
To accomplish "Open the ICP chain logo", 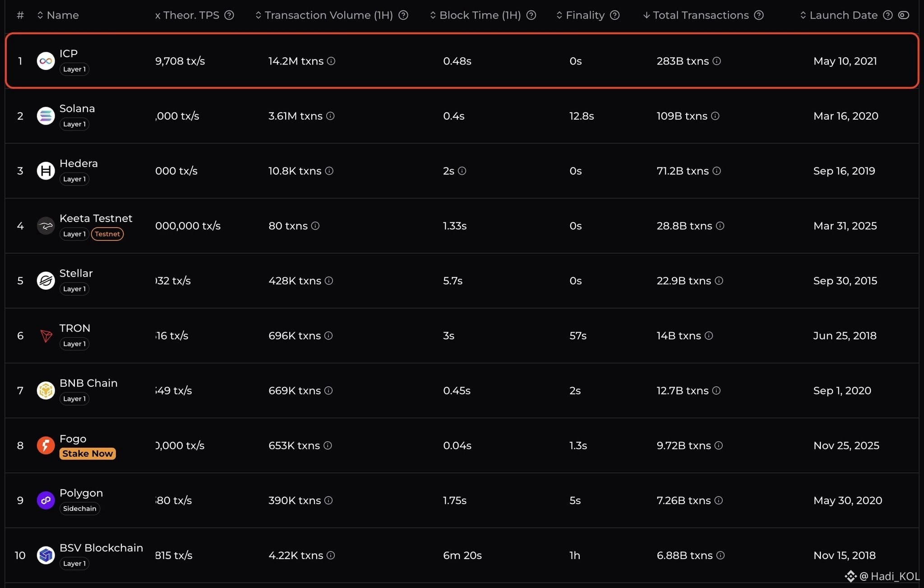I will point(46,61).
